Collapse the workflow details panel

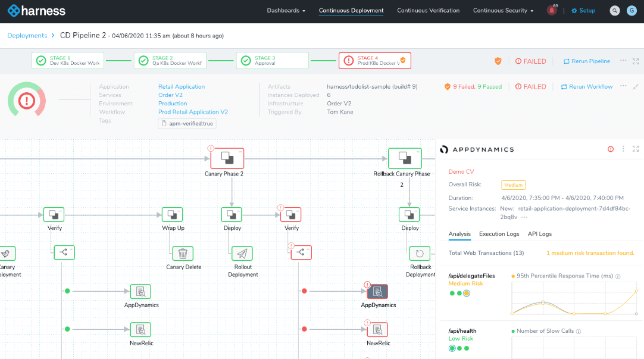[x=636, y=87]
